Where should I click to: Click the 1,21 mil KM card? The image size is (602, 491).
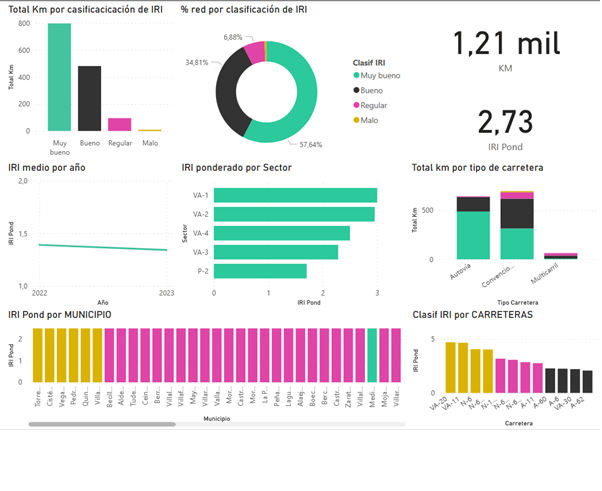pyautogui.click(x=505, y=51)
